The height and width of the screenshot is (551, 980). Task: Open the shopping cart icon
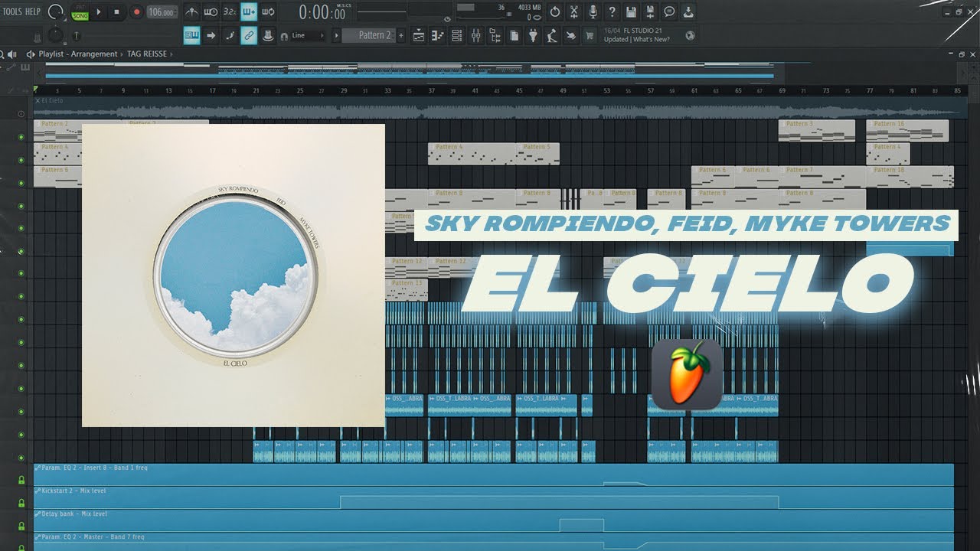[590, 35]
